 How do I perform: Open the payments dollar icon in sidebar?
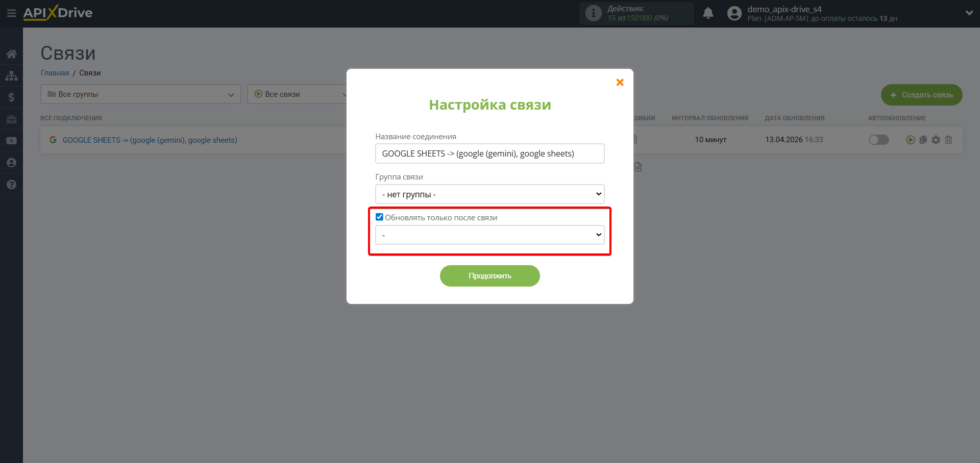tap(11, 97)
